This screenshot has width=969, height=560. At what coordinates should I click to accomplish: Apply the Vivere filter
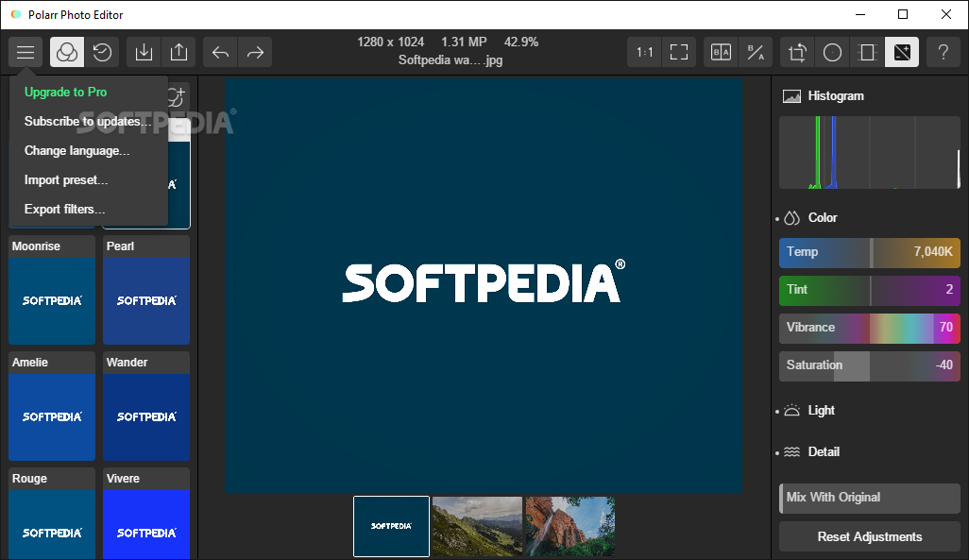coord(146,514)
